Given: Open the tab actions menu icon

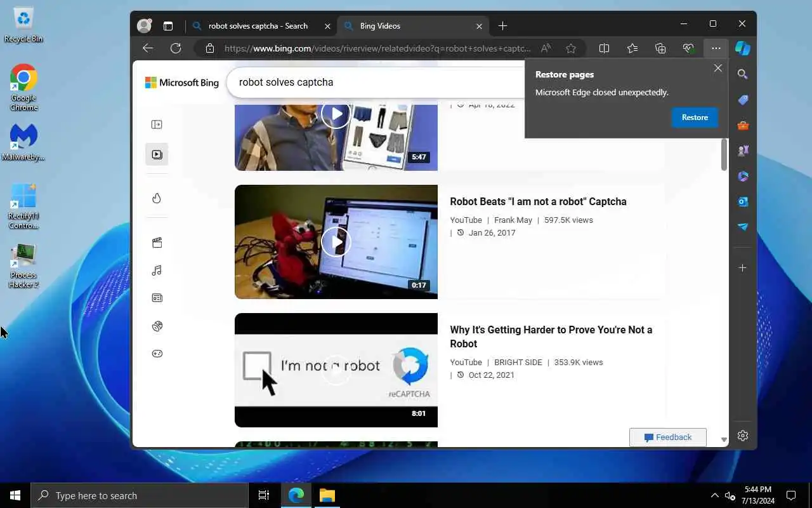Looking at the screenshot, I should 168,26.
